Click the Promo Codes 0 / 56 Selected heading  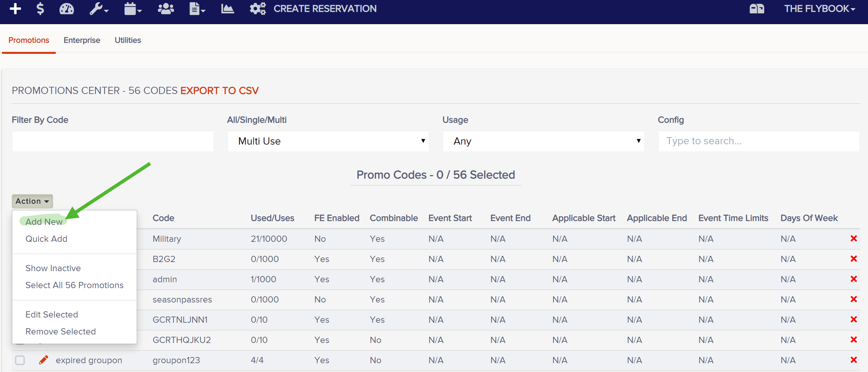point(436,175)
